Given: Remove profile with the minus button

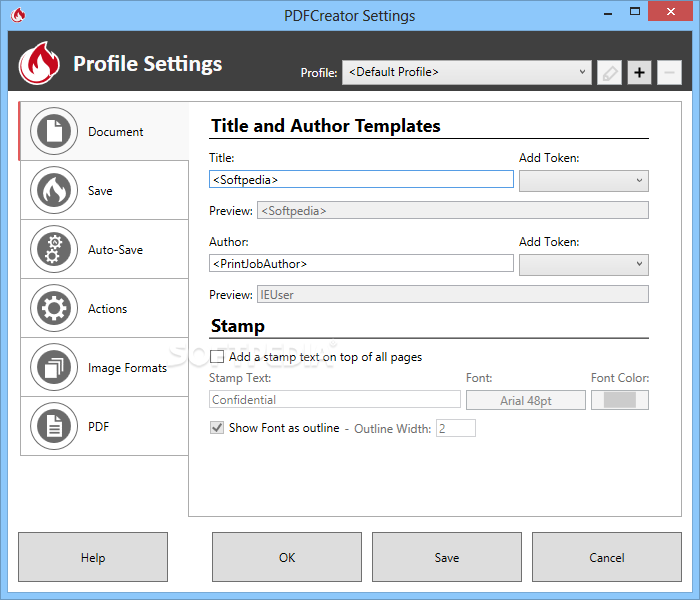Looking at the screenshot, I should click(669, 72).
